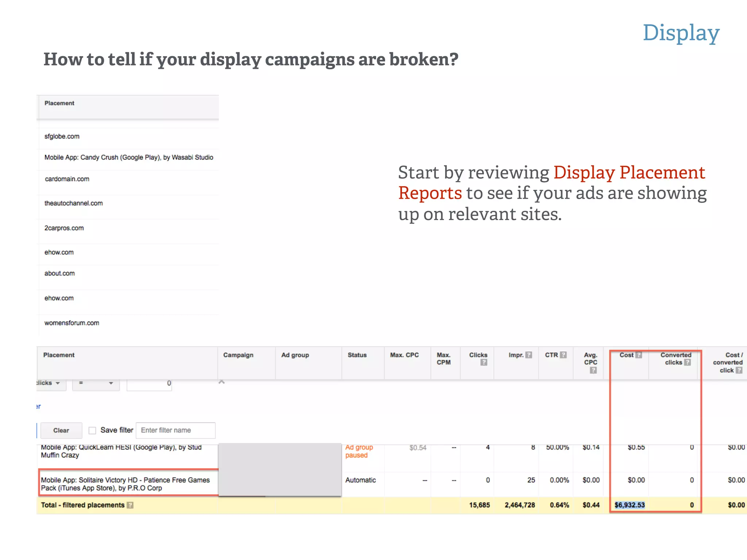Select the theautochannel.com placement
Screen dimensions: 747x560
click(74, 203)
